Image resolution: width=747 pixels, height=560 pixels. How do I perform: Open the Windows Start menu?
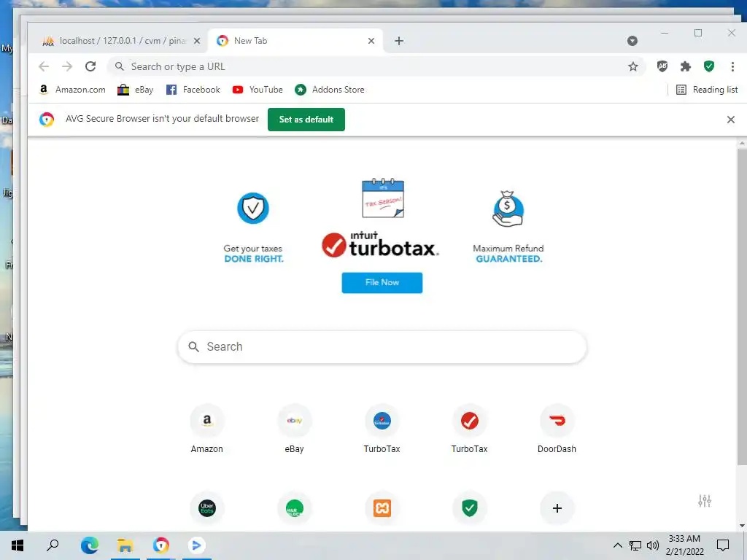coord(18,545)
